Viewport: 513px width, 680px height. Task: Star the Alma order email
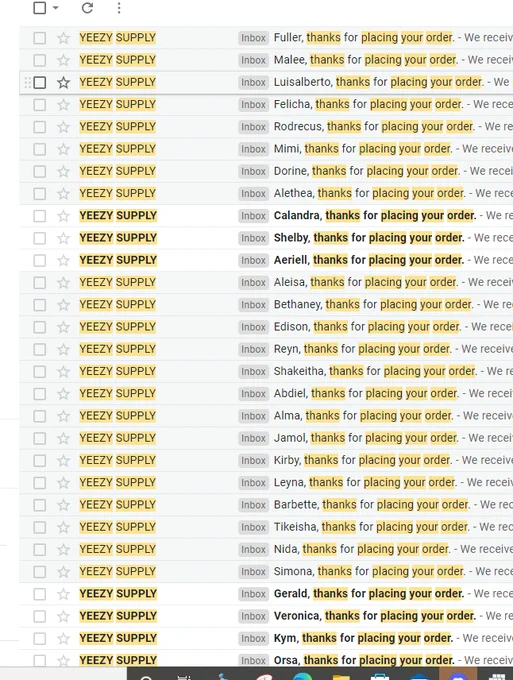[63, 416]
